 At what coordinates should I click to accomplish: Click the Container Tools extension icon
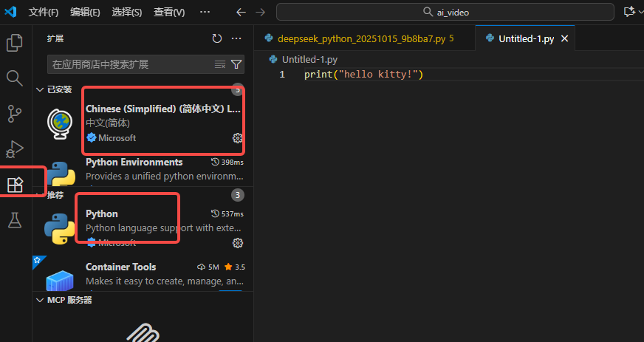(60, 280)
